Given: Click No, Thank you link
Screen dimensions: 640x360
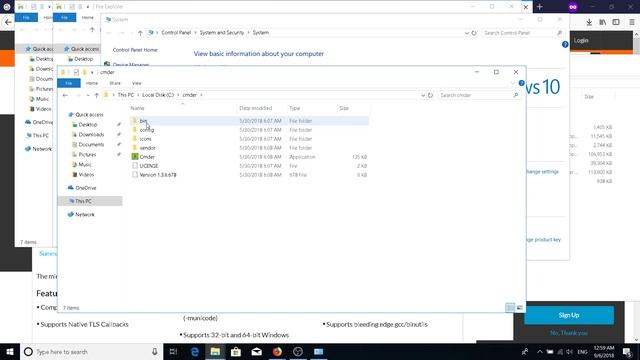Looking at the screenshot, I should (569, 333).
